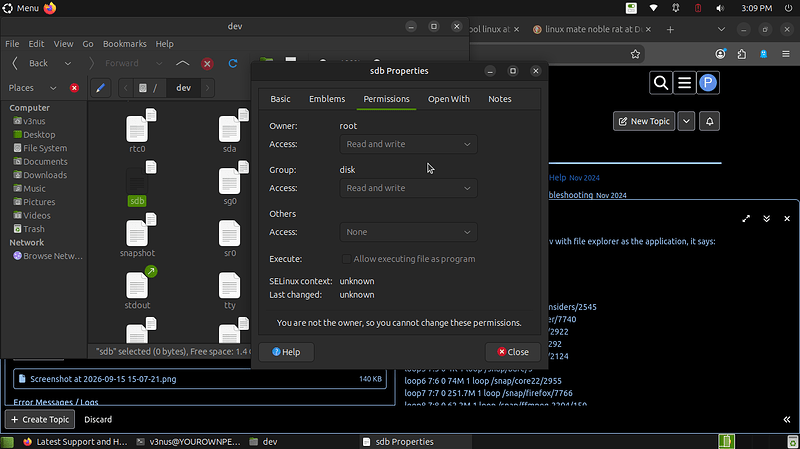Open New Topic options dropdown arrow
This screenshot has width=800, height=449.
686,121
